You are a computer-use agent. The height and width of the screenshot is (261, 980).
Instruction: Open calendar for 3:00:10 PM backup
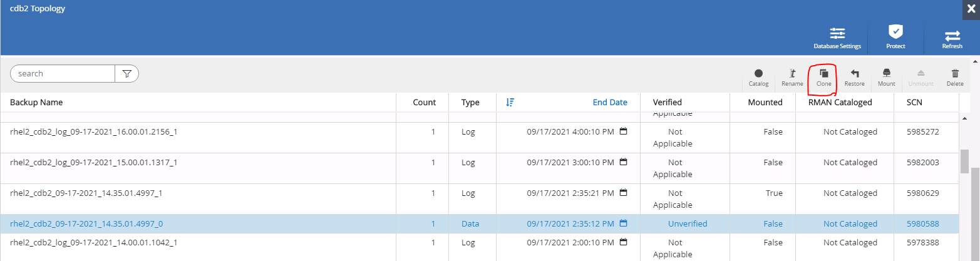click(623, 162)
